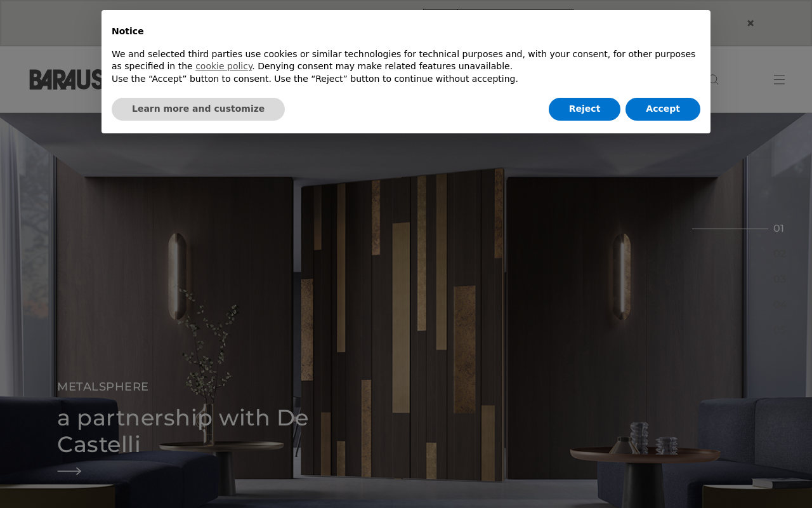812x508 pixels.
Task: Go to slide 04 in the carousel list
Action: coord(778,305)
